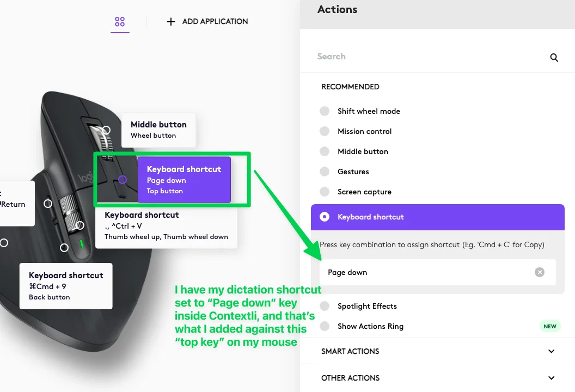Select the top button hotspot circle
575x392 pixels.
tap(123, 180)
